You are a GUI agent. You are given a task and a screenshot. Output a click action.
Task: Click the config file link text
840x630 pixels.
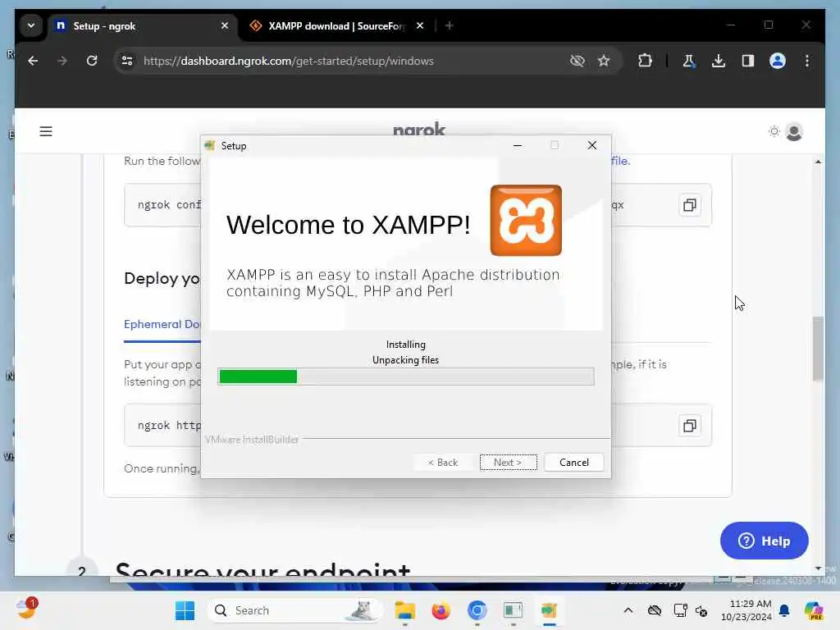(620, 161)
